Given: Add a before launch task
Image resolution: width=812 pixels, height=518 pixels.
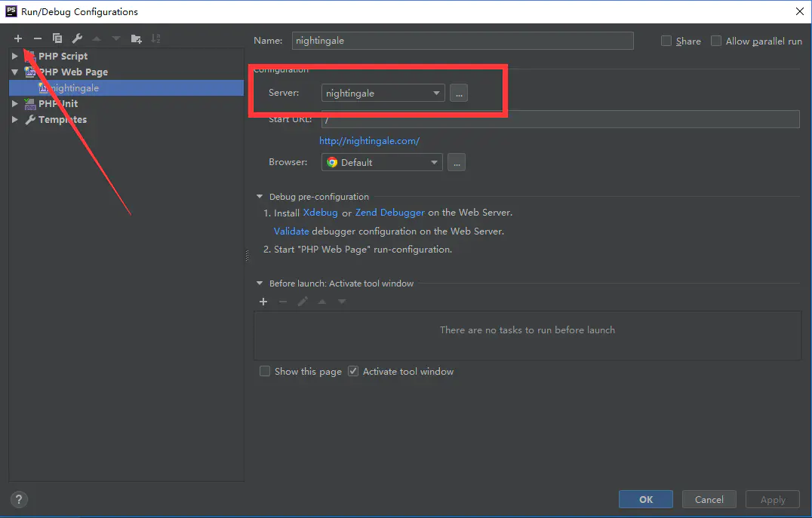Looking at the screenshot, I should pos(263,302).
